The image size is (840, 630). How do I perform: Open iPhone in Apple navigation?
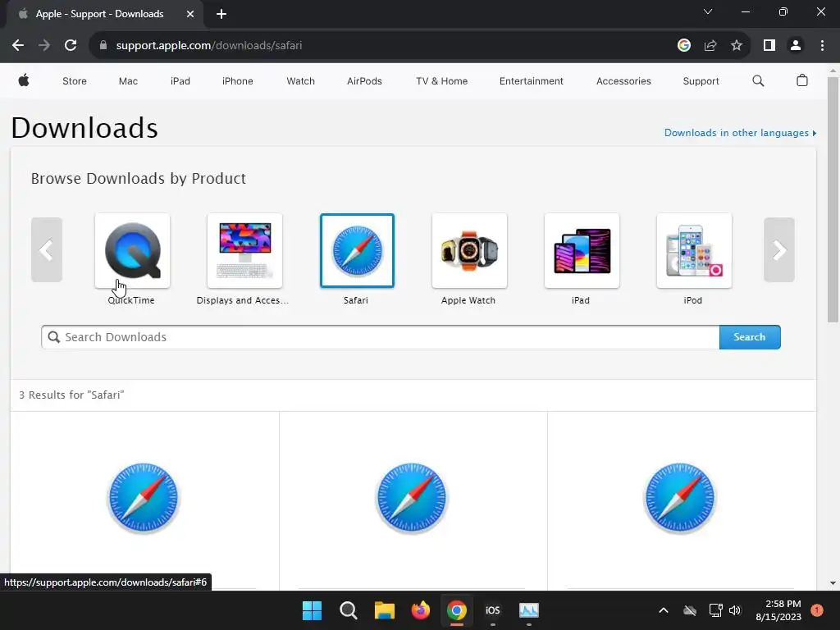coord(237,81)
